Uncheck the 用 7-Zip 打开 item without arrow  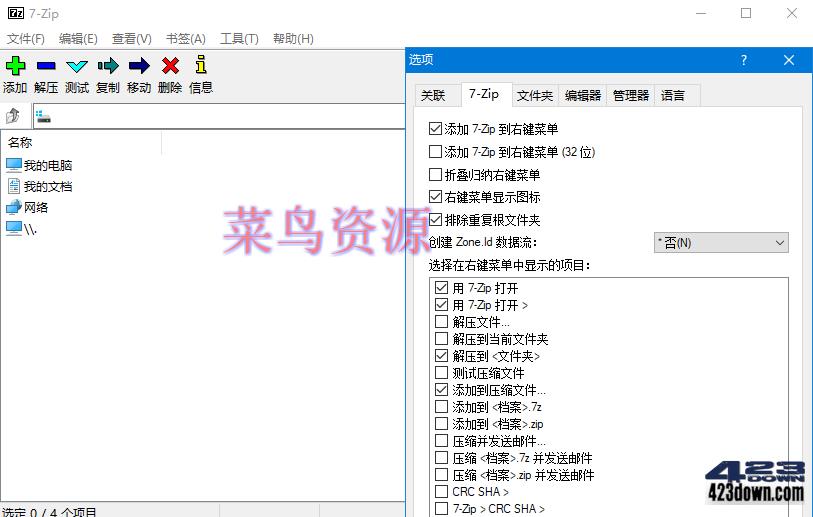441,287
